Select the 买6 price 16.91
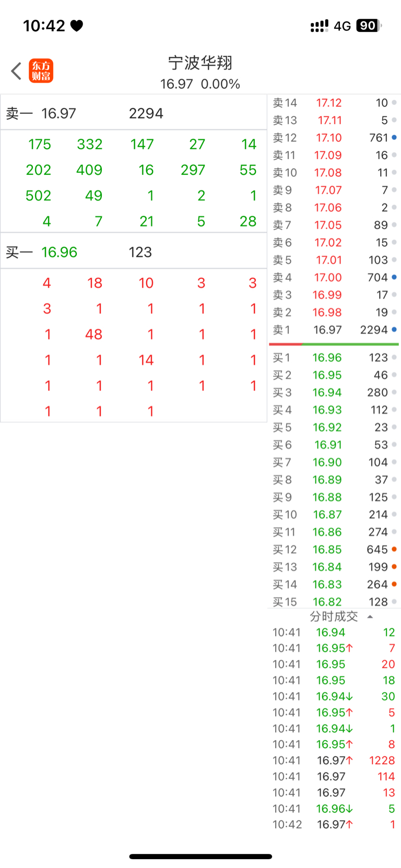 [328, 445]
